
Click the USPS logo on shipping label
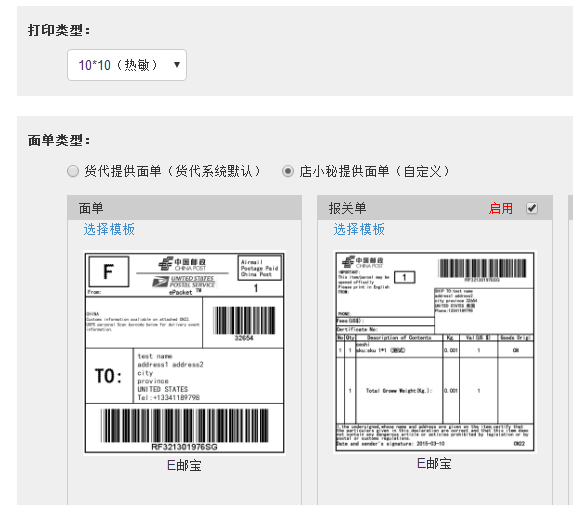[184, 281]
